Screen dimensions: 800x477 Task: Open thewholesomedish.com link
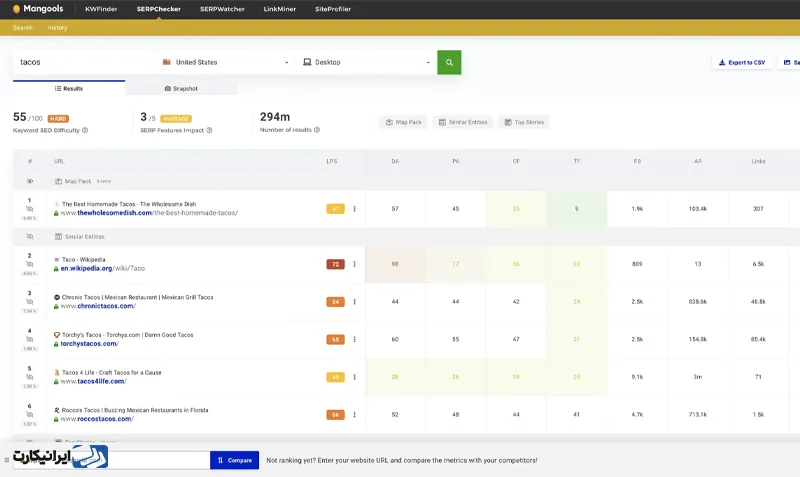click(149, 213)
